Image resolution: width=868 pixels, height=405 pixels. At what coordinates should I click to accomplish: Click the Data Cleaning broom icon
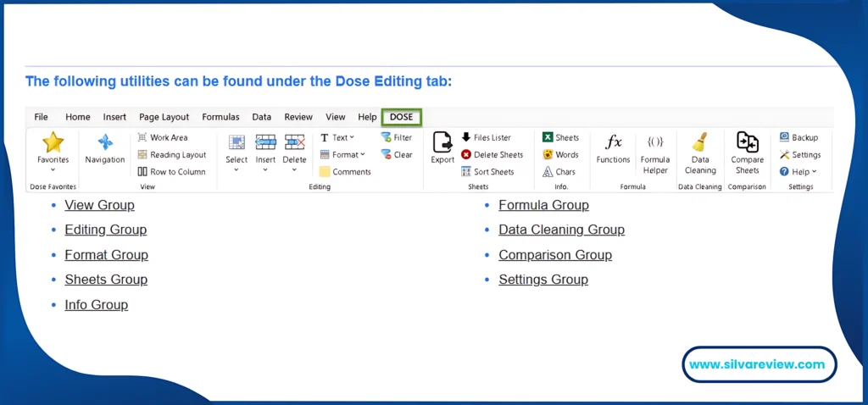(700, 141)
